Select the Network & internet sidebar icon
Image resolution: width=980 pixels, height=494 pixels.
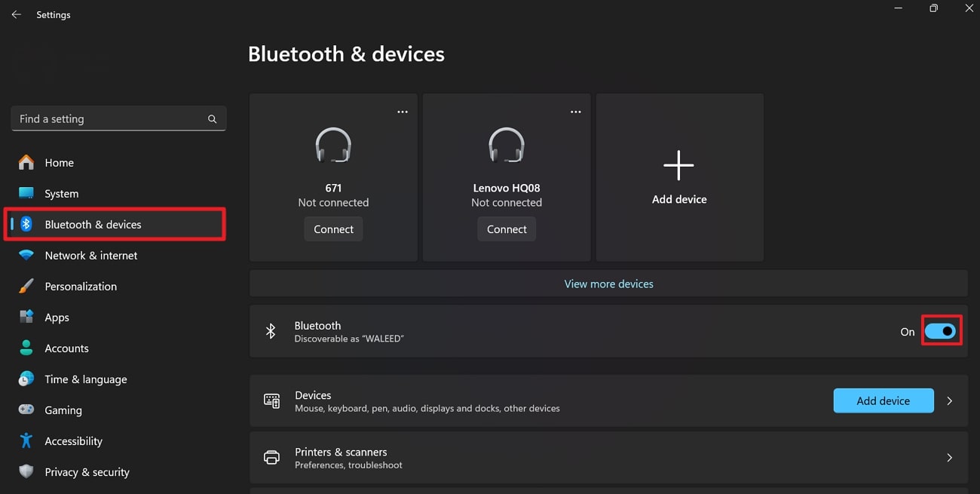(x=26, y=255)
